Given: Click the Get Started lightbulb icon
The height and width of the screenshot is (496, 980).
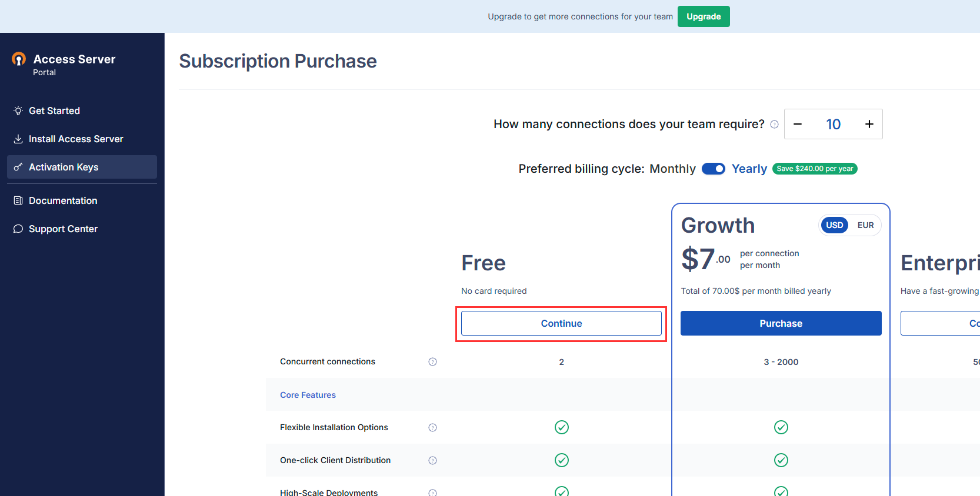Looking at the screenshot, I should (18, 110).
